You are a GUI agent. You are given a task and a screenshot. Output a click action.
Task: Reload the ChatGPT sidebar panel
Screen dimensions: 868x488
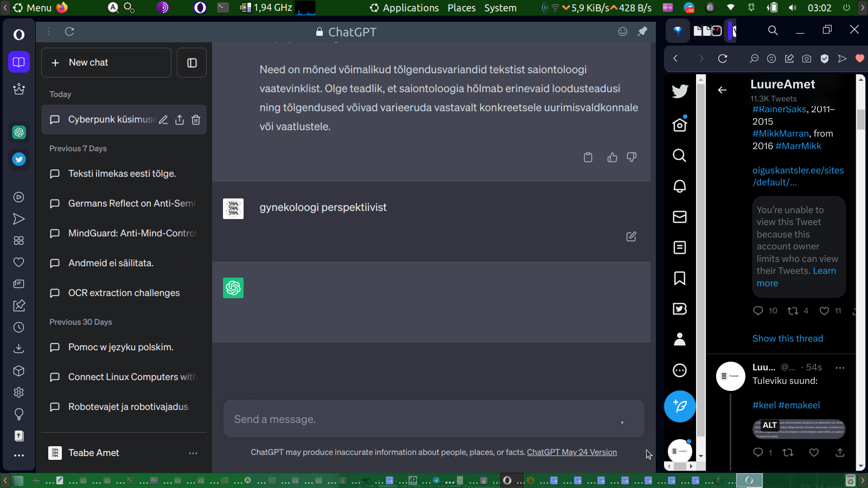pyautogui.click(x=69, y=31)
